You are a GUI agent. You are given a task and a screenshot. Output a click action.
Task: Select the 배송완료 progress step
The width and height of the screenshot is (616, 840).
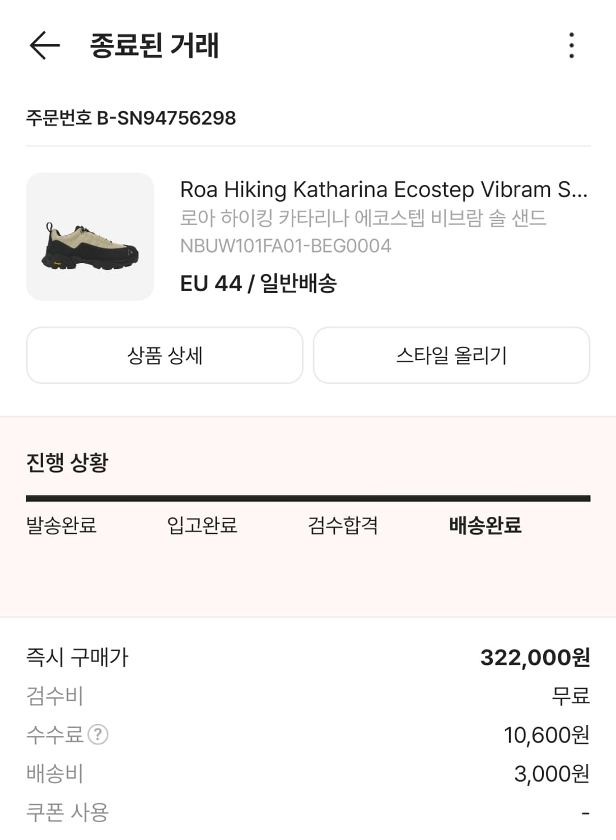[x=485, y=525]
